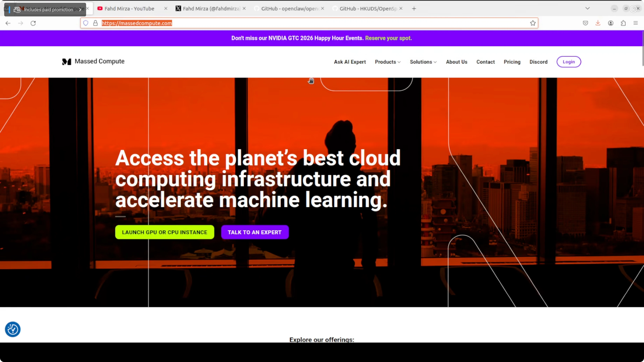The image size is (644, 362).
Task: Bookmark this page with the star icon
Action: [533, 23]
